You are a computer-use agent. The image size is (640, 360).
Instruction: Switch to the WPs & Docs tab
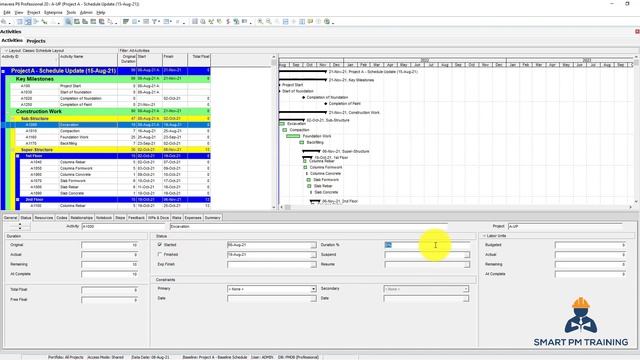158,218
